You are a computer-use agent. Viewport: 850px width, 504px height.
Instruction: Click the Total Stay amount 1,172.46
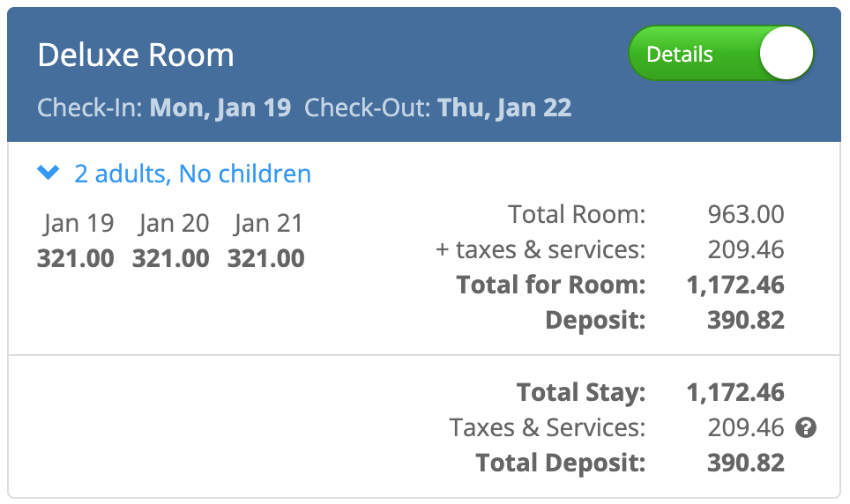click(x=735, y=392)
